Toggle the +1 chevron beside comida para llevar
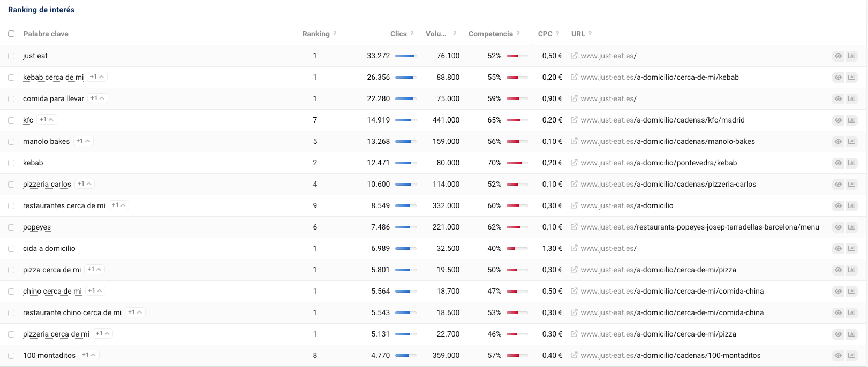868x367 pixels. click(x=97, y=98)
